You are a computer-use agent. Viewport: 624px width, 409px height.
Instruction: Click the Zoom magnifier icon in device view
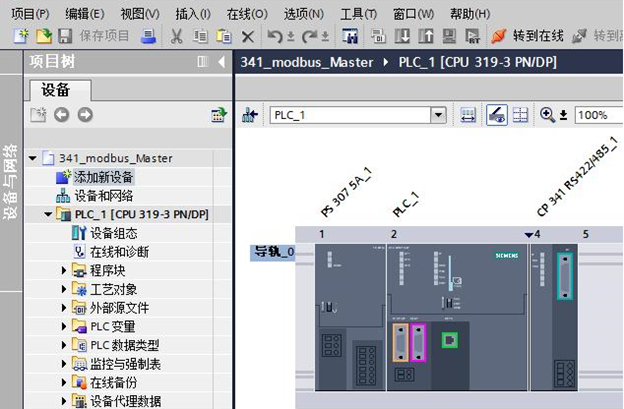point(547,115)
